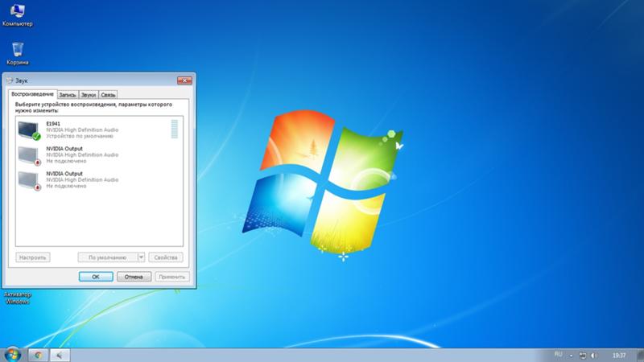Open device Свойства button

[166, 257]
